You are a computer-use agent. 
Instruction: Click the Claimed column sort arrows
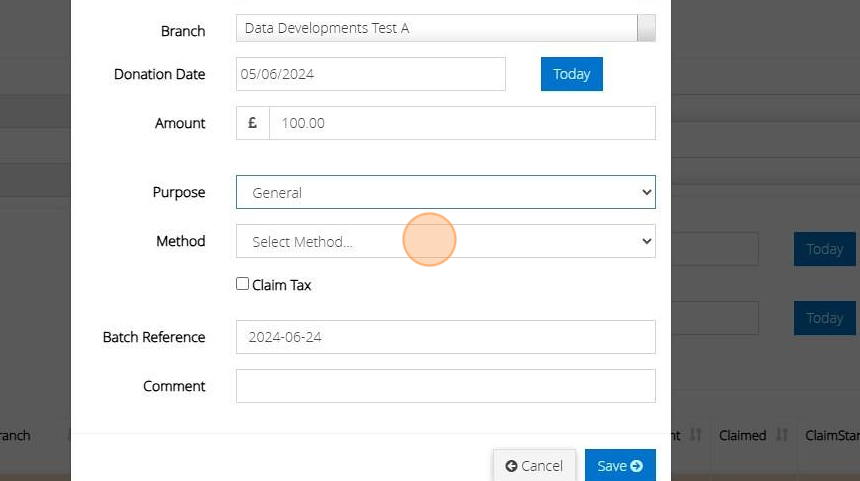pyautogui.click(x=781, y=436)
